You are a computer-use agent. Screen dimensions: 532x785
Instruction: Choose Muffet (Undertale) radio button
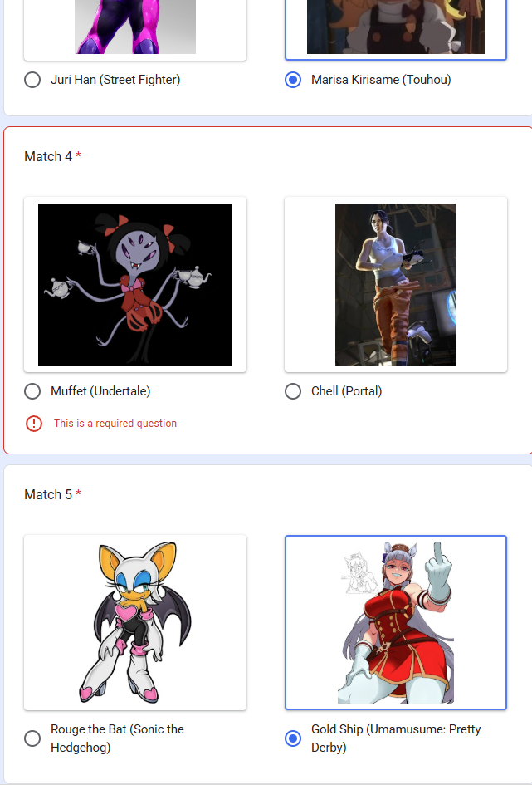pos(32,391)
